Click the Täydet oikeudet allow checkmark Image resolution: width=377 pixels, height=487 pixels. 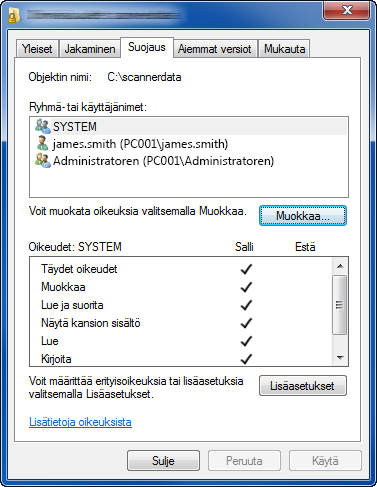pos(246,269)
